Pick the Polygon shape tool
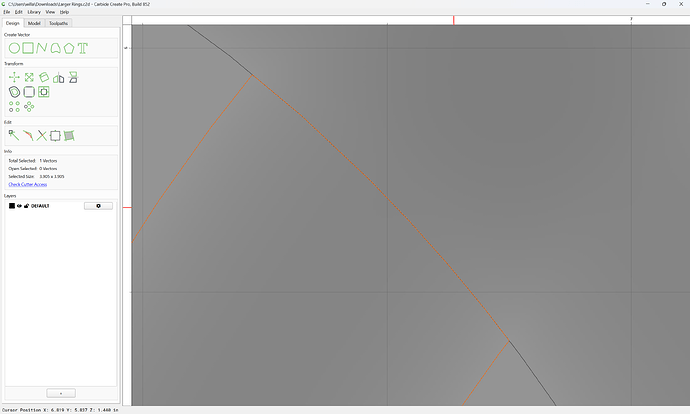690x414 pixels. click(69, 48)
